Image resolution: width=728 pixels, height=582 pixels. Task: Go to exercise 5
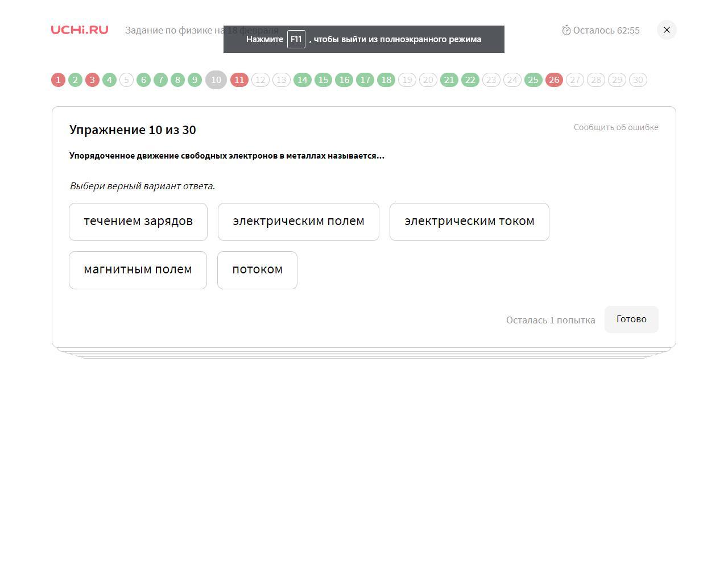pyautogui.click(x=126, y=80)
